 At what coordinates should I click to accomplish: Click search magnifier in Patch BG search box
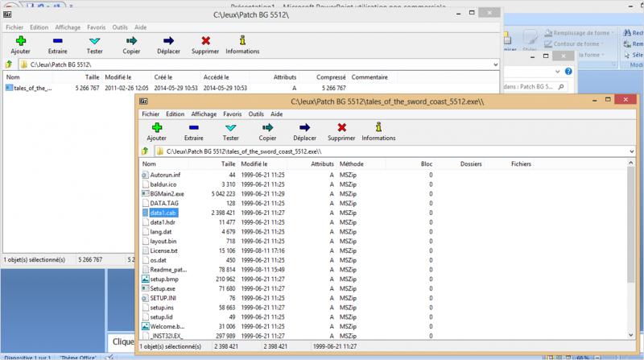click(x=561, y=87)
